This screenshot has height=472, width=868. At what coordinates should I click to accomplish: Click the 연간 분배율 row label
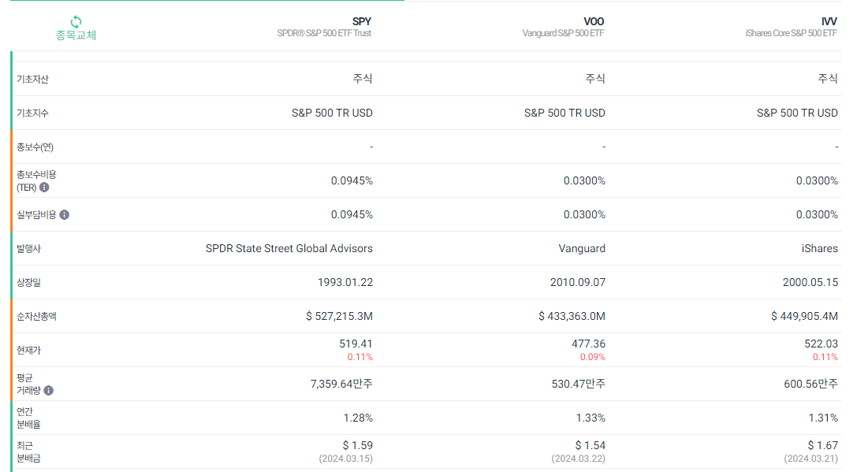pyautogui.click(x=28, y=418)
